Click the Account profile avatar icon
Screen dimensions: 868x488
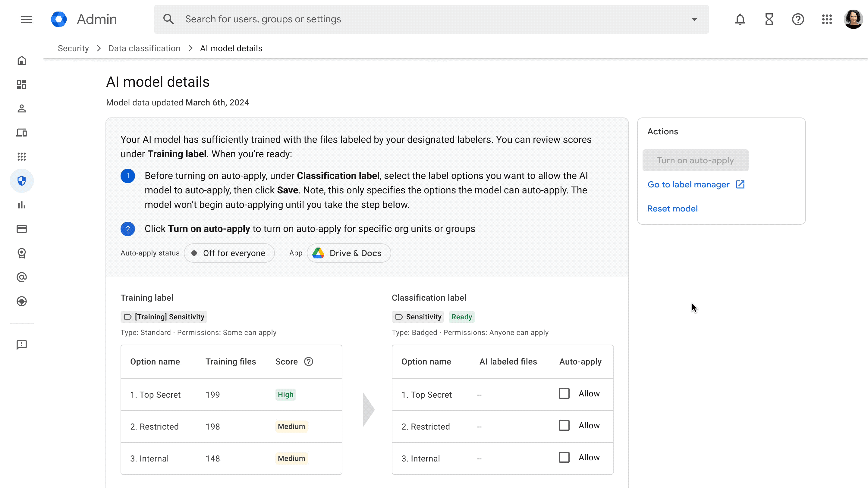coord(854,19)
